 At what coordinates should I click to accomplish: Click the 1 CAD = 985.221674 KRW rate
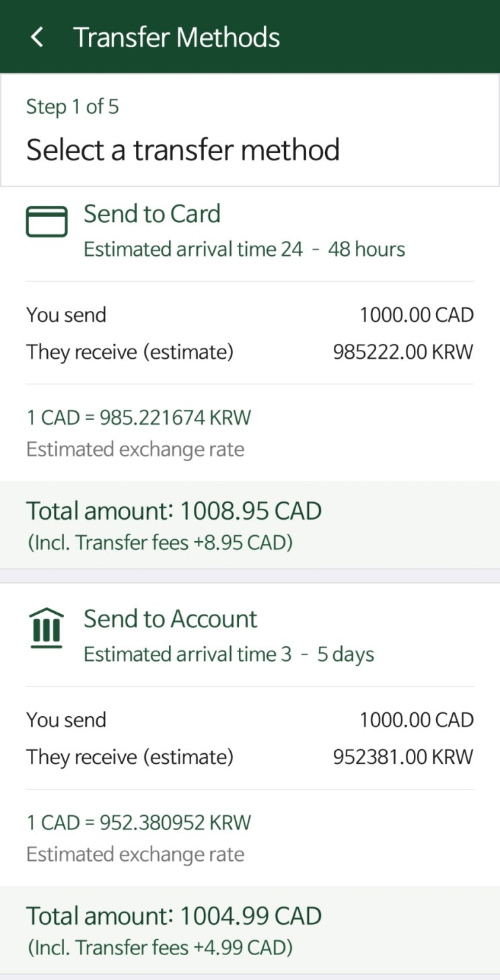[139, 417]
